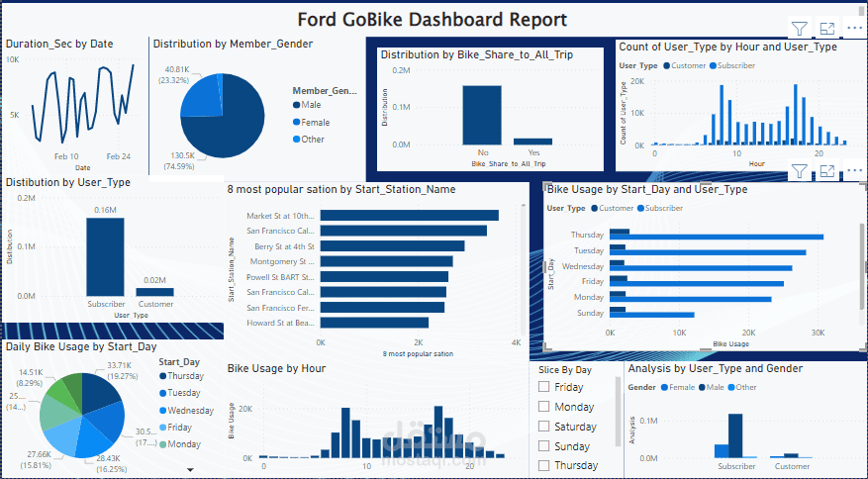Click Male legend swatch in the gender pie

coord(296,105)
